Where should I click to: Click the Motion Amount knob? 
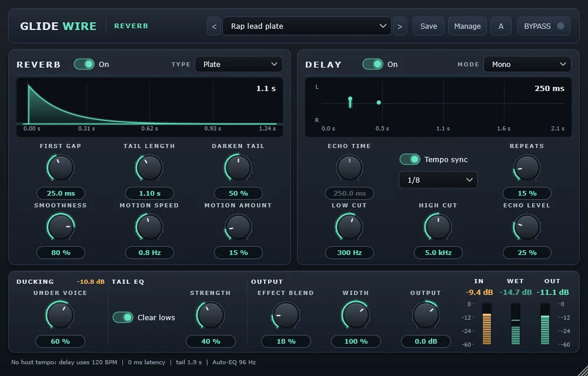(x=238, y=227)
